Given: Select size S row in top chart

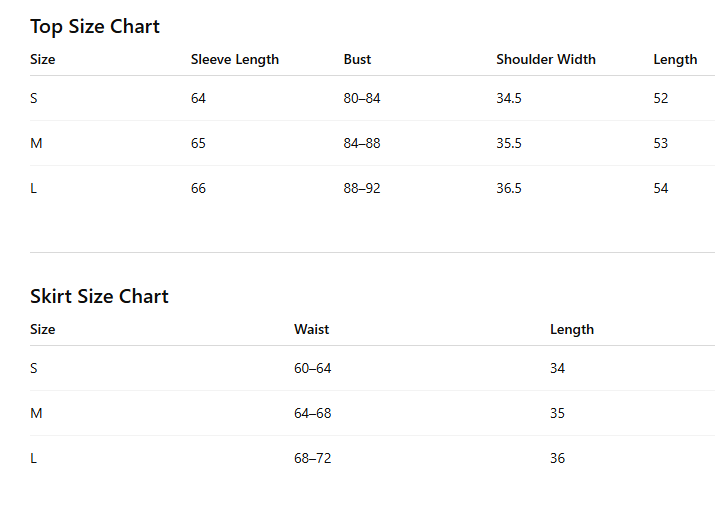Looking at the screenshot, I should click(x=372, y=98).
